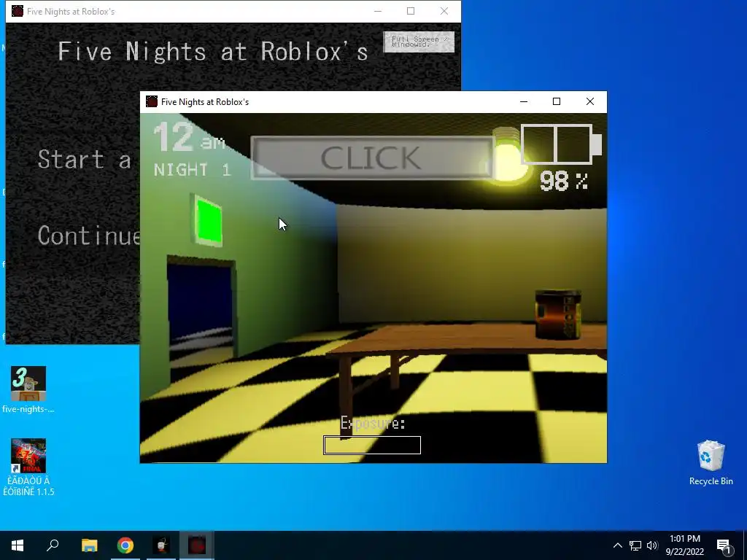Select the desktop shortcut labeled 1.1.5
The width and height of the screenshot is (747, 560).
pyautogui.click(x=28, y=467)
